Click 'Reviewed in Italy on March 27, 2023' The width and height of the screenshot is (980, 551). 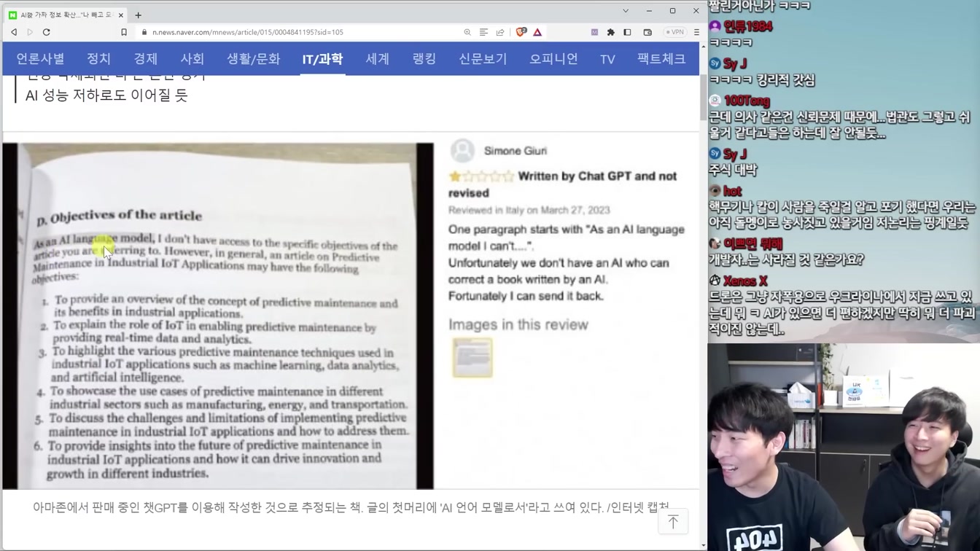(x=529, y=210)
